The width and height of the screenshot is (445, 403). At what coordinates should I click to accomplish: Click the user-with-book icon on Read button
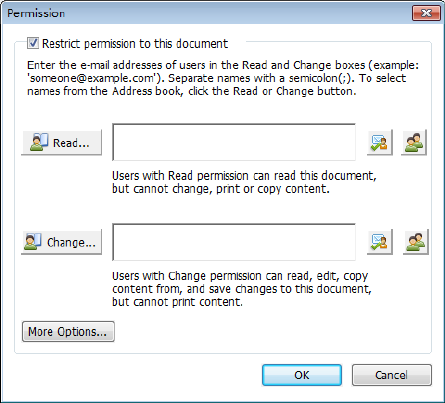click(39, 142)
